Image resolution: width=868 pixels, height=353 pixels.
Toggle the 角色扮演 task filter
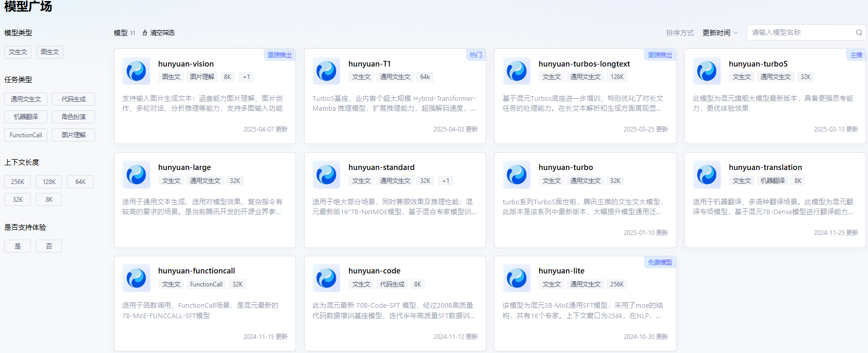tap(73, 117)
